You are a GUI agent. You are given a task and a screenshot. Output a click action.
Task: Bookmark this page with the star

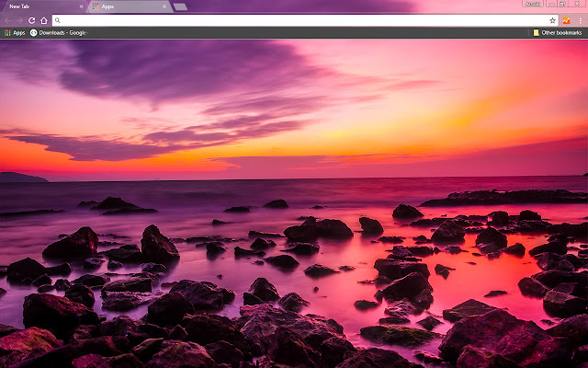point(552,19)
